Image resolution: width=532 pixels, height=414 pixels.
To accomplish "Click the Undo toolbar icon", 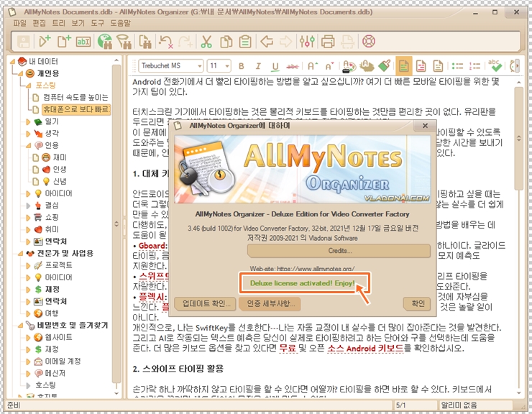I will 166,42.
